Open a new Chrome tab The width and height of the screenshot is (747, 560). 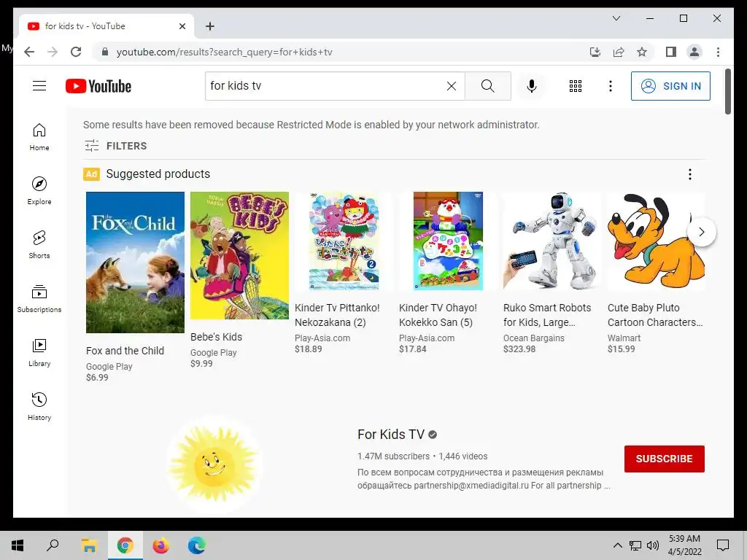tap(210, 26)
